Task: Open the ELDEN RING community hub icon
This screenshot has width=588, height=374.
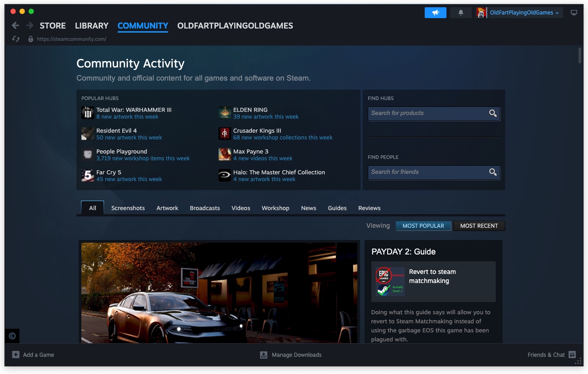Action: point(225,113)
